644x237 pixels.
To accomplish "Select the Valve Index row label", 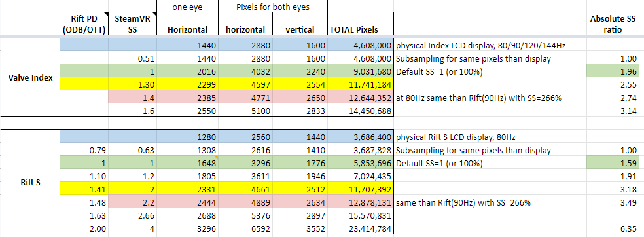I will pos(30,78).
